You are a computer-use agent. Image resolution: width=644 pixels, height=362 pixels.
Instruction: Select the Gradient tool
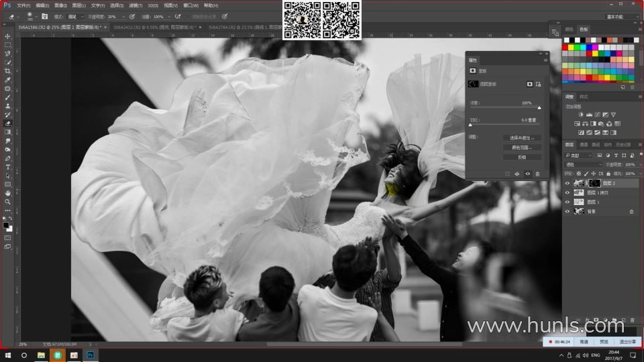pyautogui.click(x=8, y=132)
